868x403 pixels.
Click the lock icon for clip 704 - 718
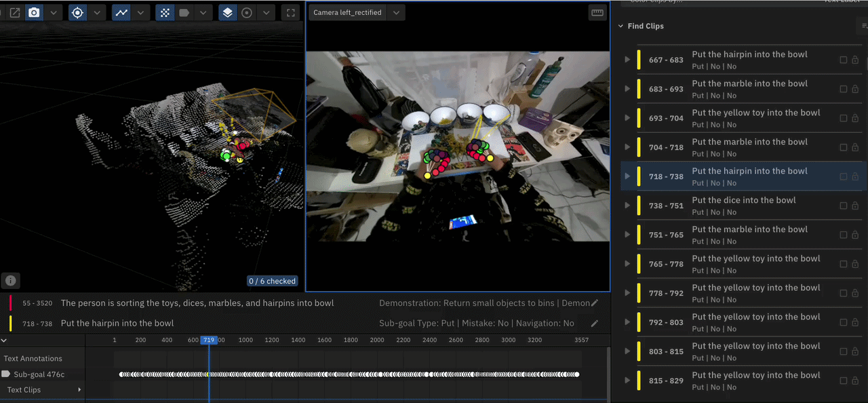pyautogui.click(x=855, y=147)
